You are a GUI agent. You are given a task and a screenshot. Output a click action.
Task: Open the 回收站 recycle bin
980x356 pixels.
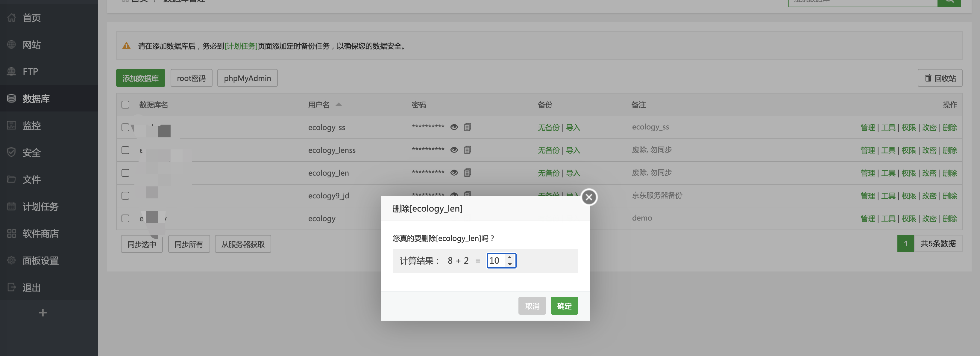tap(940, 78)
